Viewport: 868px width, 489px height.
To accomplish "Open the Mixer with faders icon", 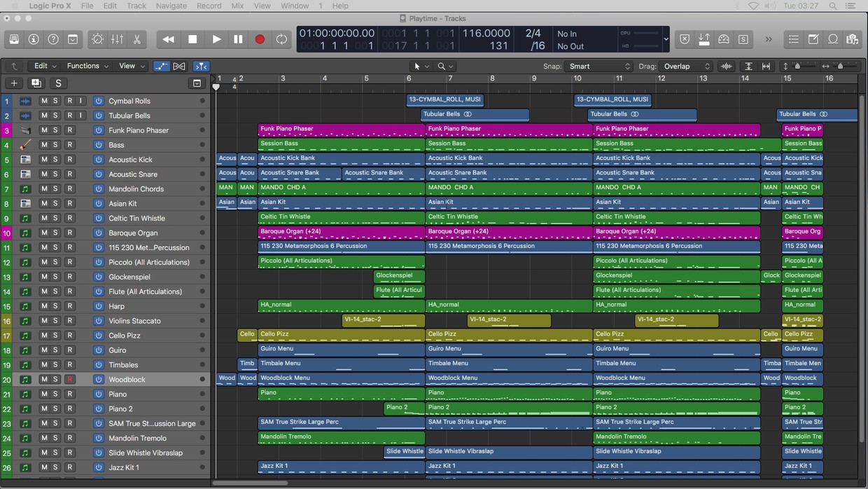I will pyautogui.click(x=117, y=39).
